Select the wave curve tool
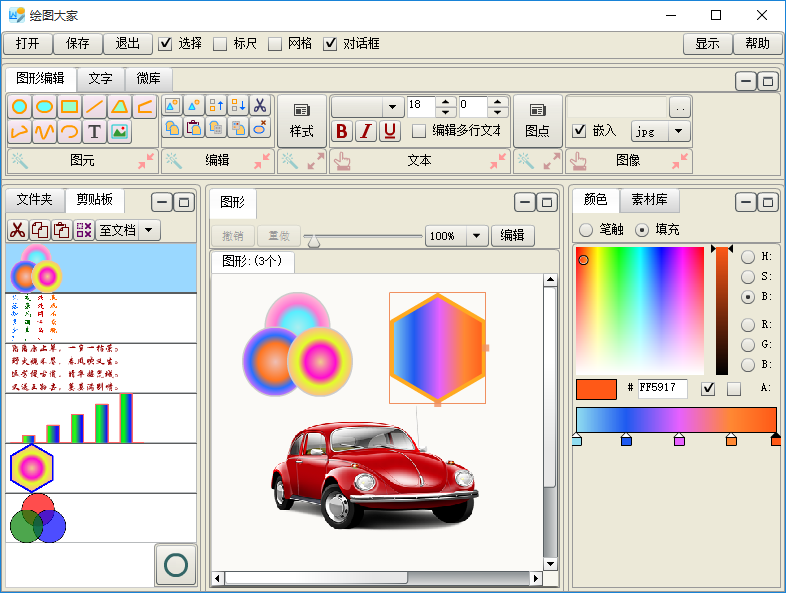Screen dimensions: 786x593 point(45,131)
